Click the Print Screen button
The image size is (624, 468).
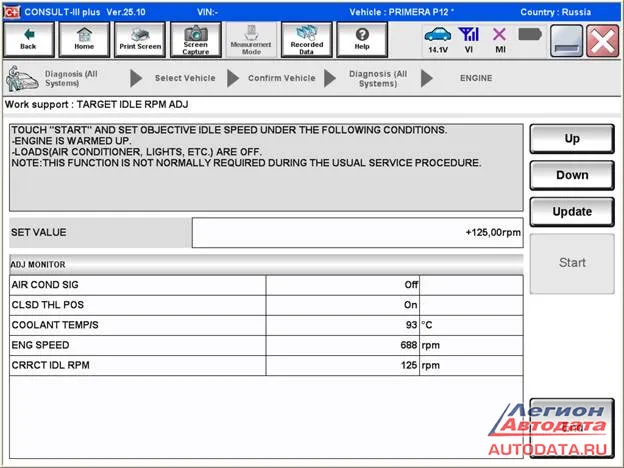coord(140,40)
